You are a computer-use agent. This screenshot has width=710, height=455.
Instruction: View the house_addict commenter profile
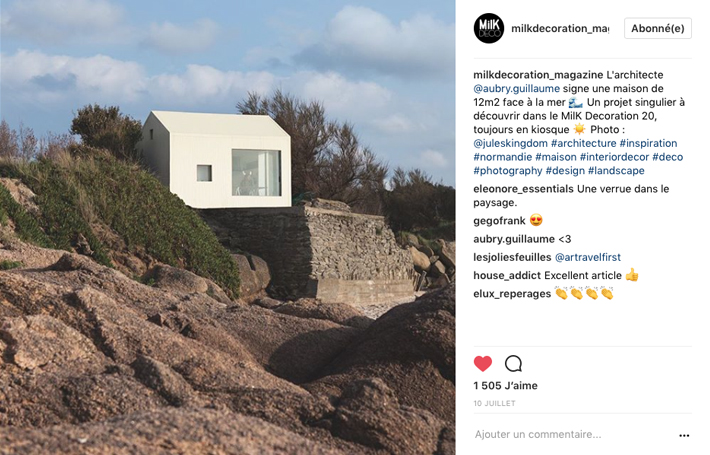coord(507,275)
